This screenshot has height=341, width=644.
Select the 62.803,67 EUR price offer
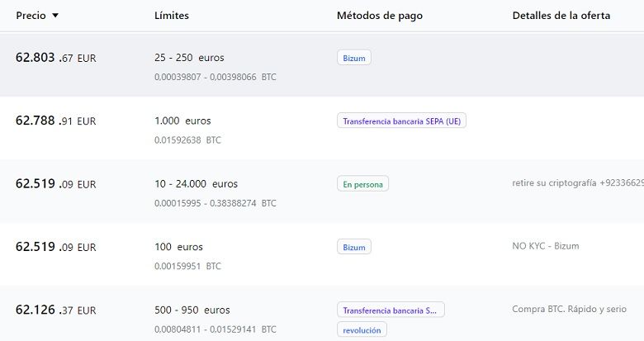click(56, 58)
